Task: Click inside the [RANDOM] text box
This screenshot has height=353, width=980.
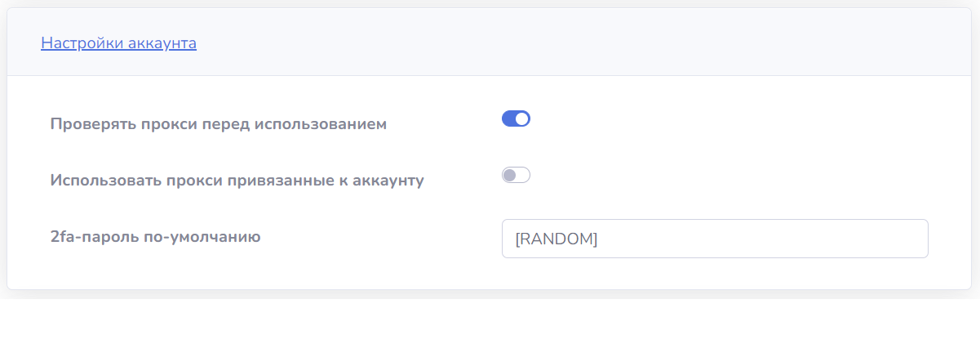Action: click(715, 239)
